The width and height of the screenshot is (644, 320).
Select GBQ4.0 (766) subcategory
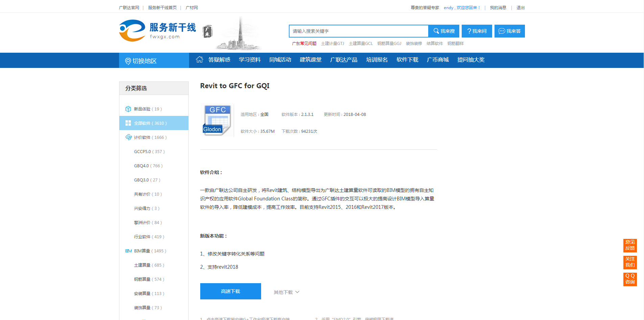pyautogui.click(x=154, y=166)
